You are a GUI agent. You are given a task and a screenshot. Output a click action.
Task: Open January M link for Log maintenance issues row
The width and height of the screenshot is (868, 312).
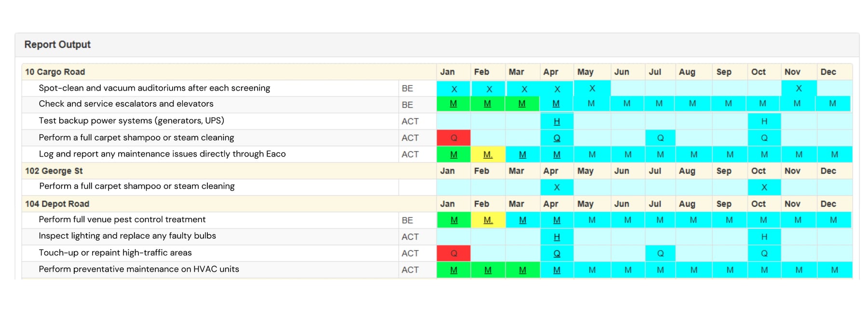click(454, 155)
